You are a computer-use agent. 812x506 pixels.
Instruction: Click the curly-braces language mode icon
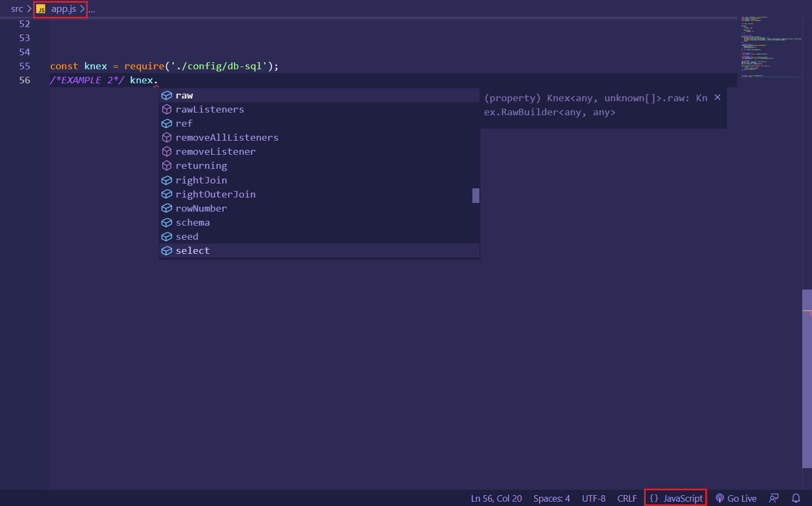pos(654,498)
